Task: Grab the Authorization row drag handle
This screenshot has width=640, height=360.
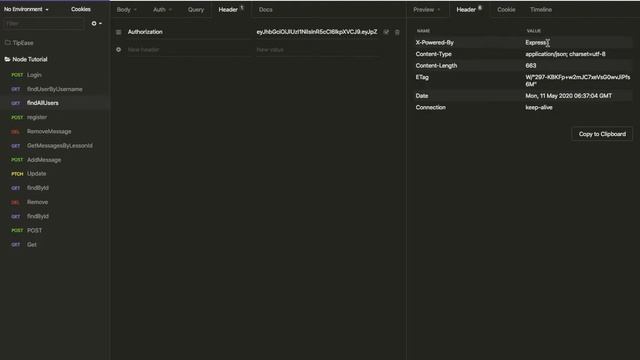Action: (x=118, y=32)
